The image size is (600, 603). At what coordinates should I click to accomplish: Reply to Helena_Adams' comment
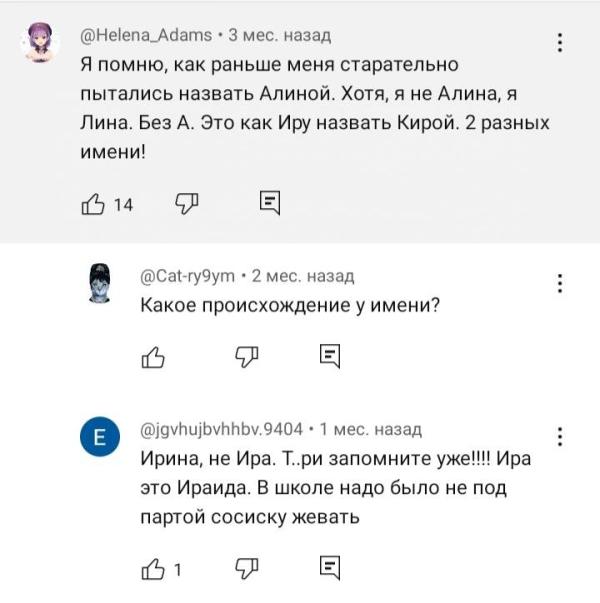(269, 204)
